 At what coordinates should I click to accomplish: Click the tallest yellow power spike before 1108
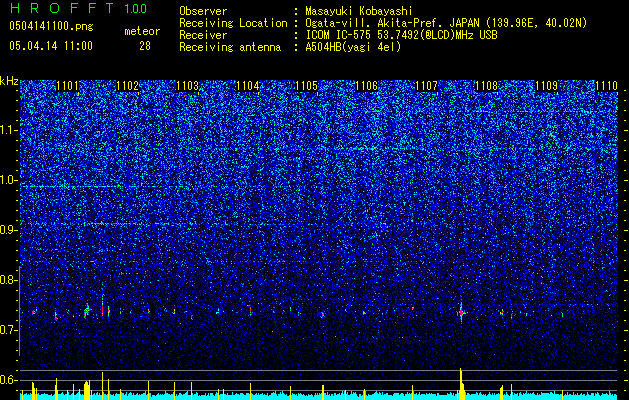tap(461, 384)
